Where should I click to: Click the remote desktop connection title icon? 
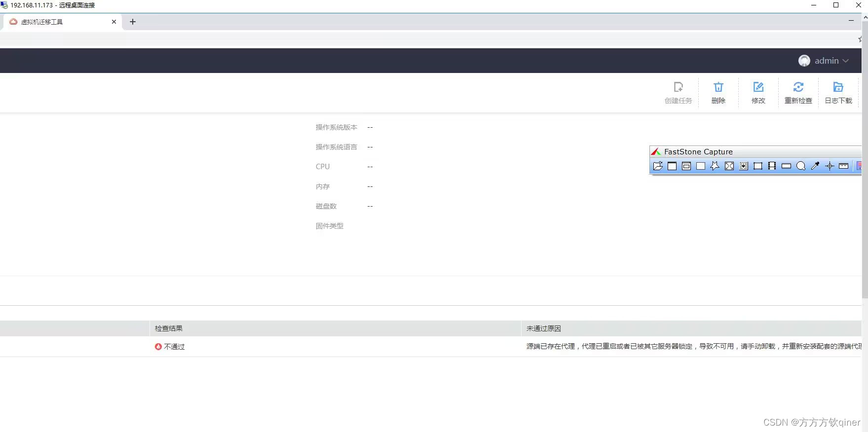(x=4, y=5)
